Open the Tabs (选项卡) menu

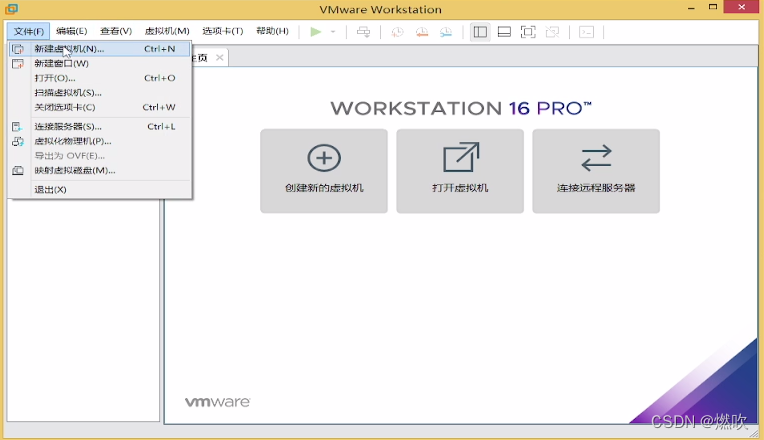pos(223,31)
